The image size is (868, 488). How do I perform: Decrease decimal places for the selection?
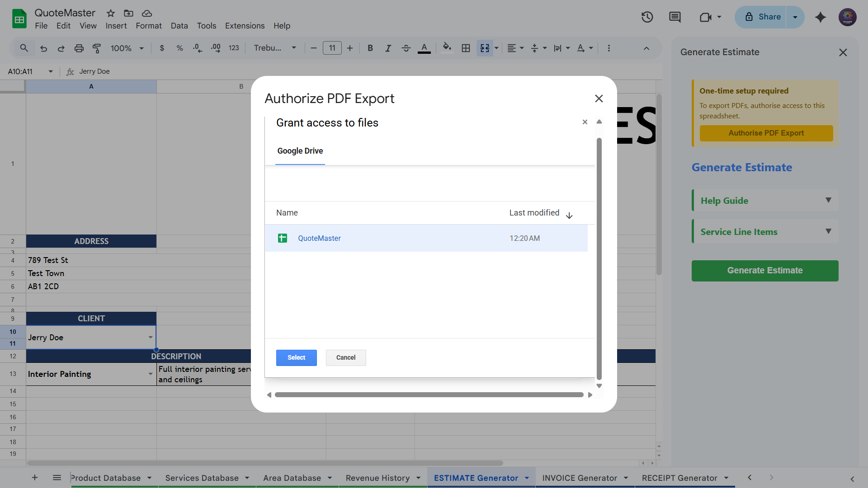[x=198, y=48]
